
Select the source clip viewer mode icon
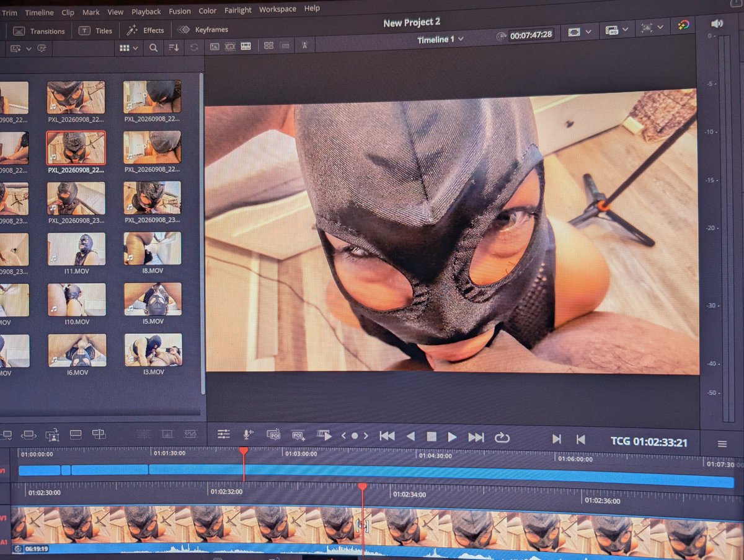coord(215,46)
